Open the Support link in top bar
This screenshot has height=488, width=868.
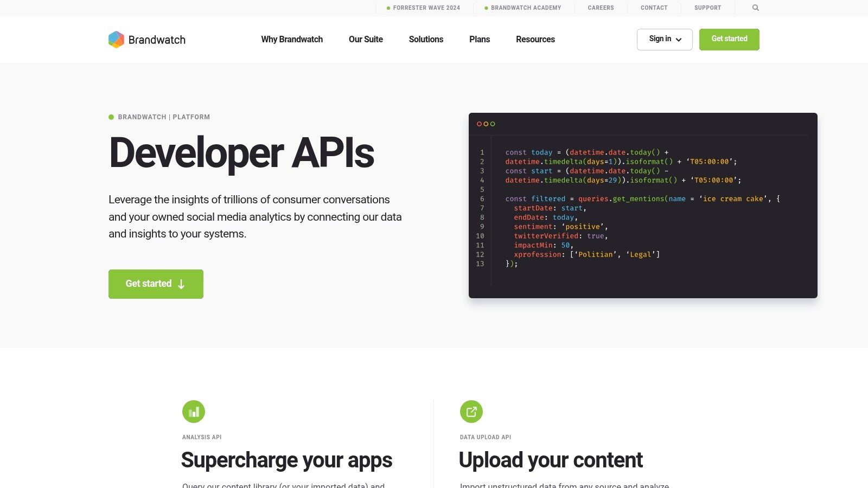coord(707,8)
